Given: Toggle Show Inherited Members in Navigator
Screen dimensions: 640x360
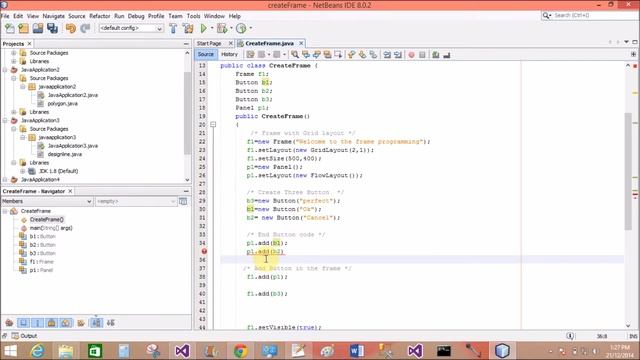Looking at the screenshot, I should tap(9, 323).
